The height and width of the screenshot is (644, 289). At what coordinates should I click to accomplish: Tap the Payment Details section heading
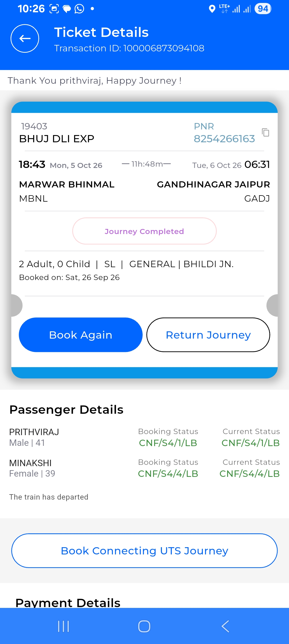tap(68, 602)
